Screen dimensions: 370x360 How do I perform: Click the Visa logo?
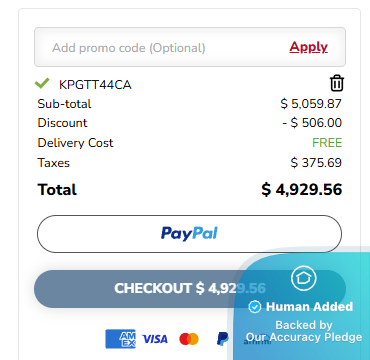click(x=155, y=339)
